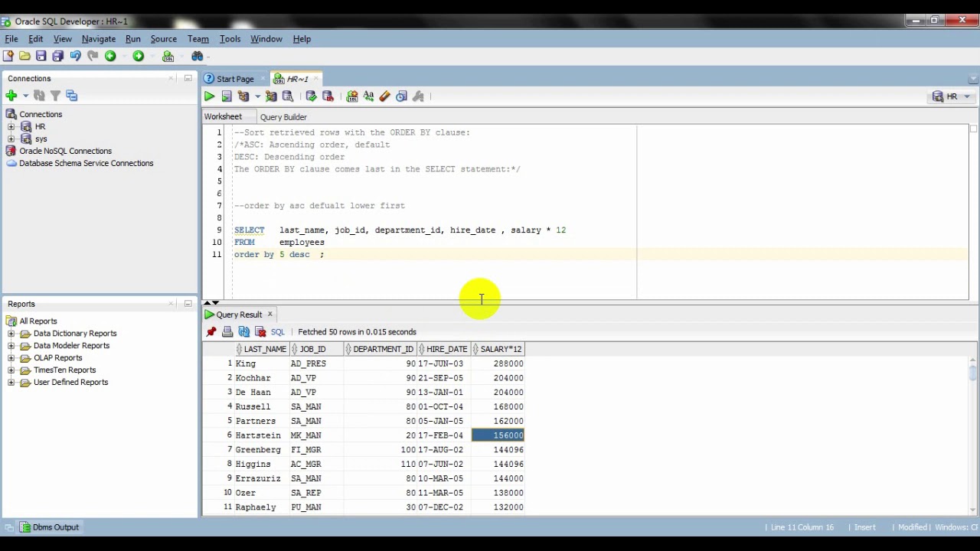980x551 pixels.
Task: Click the Save All icon
Action: pos(58,56)
